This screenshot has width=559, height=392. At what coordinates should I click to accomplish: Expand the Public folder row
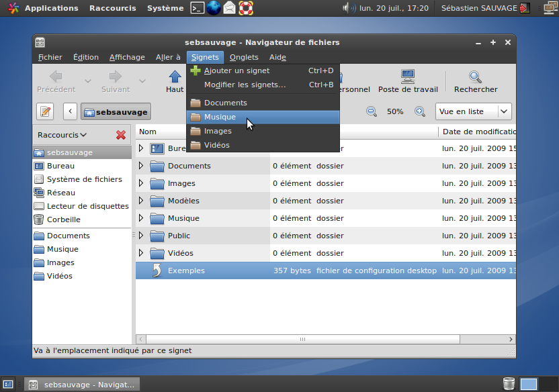click(141, 236)
